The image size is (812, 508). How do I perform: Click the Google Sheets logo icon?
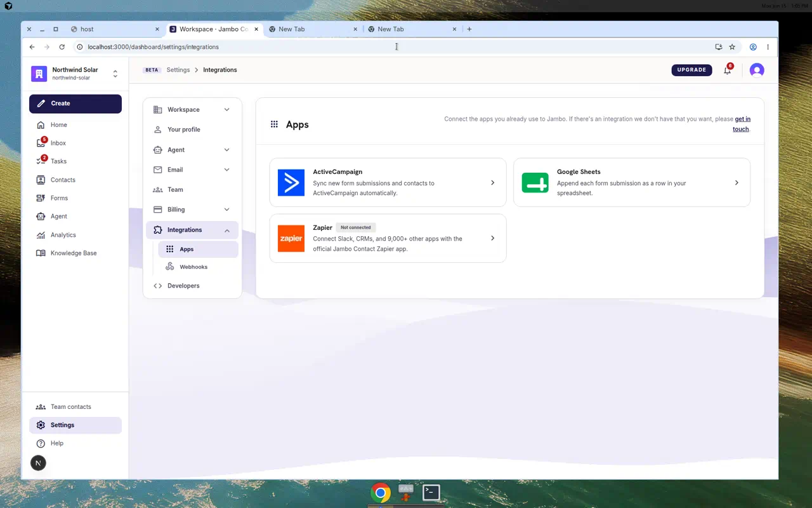(535, 183)
